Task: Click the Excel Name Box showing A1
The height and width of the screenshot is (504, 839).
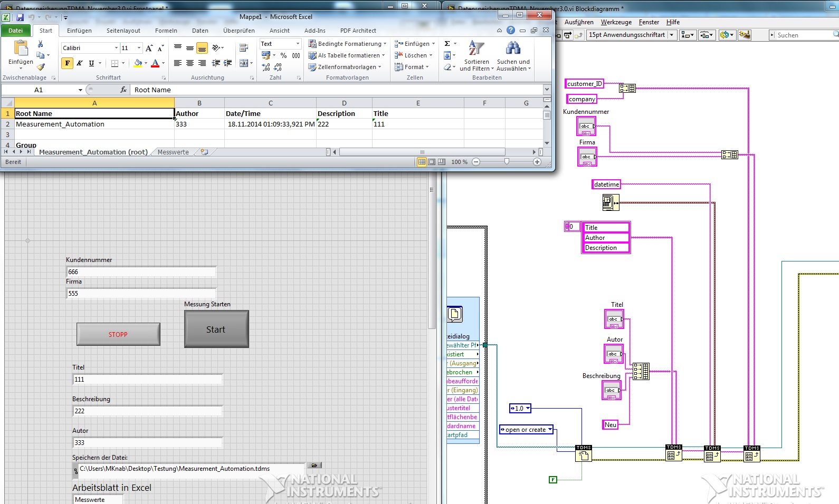Action: pyautogui.click(x=43, y=90)
